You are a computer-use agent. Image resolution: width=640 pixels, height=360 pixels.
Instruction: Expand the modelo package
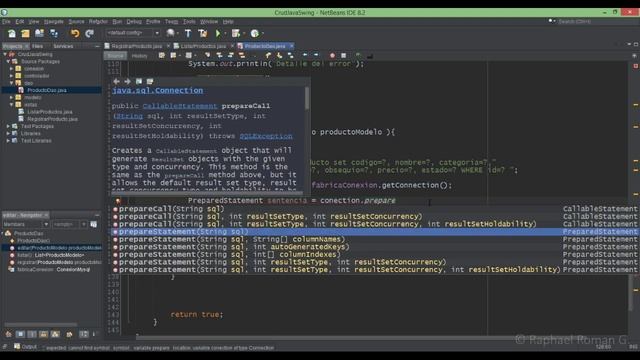pyautogui.click(x=11, y=98)
